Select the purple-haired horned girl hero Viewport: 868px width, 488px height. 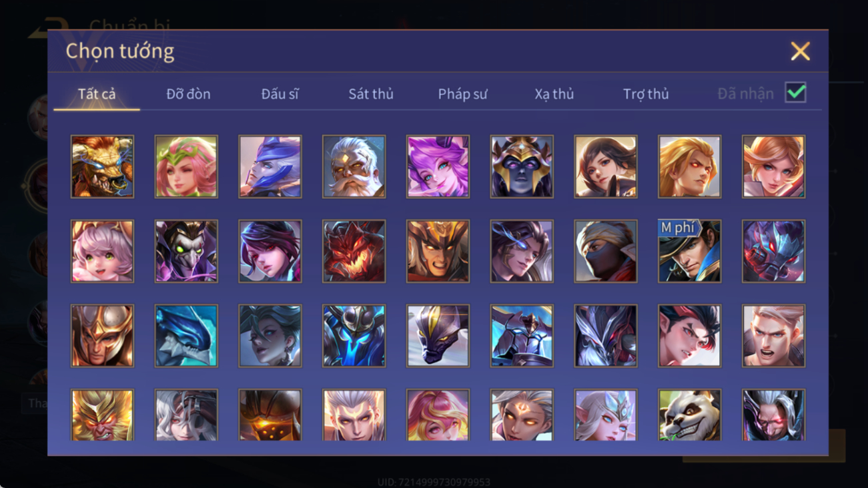(438, 166)
